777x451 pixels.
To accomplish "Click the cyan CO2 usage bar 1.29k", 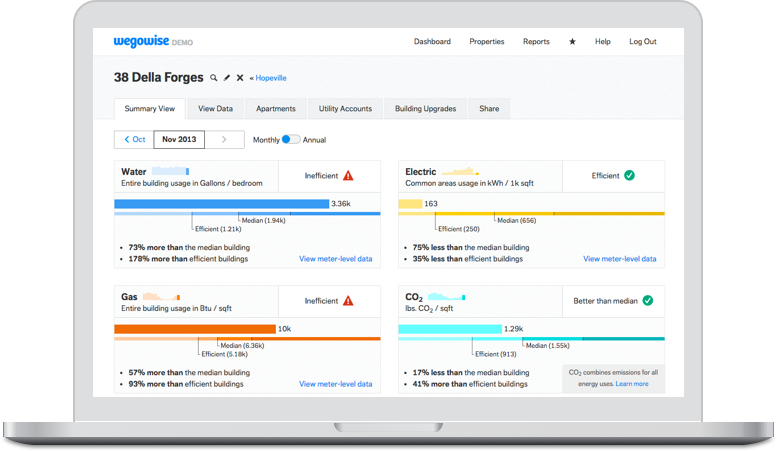I will [x=450, y=329].
